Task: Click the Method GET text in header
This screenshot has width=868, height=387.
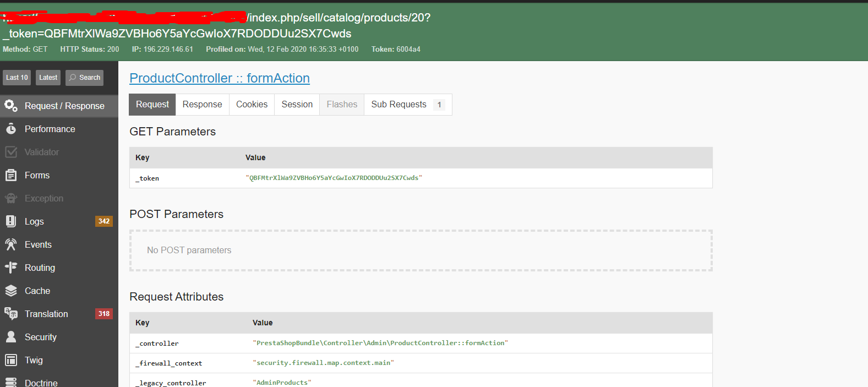Action: (25, 49)
